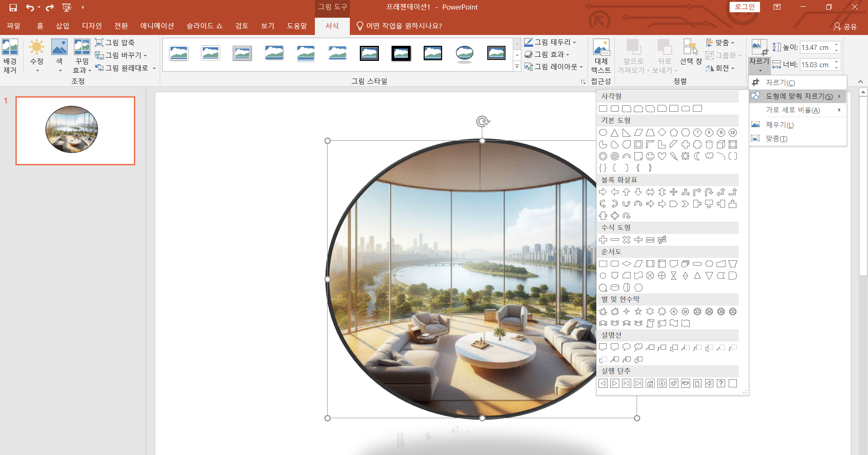Screen dimensions: 868x455
Task: Decrease the 너비 width spinner value
Action: click(837, 68)
